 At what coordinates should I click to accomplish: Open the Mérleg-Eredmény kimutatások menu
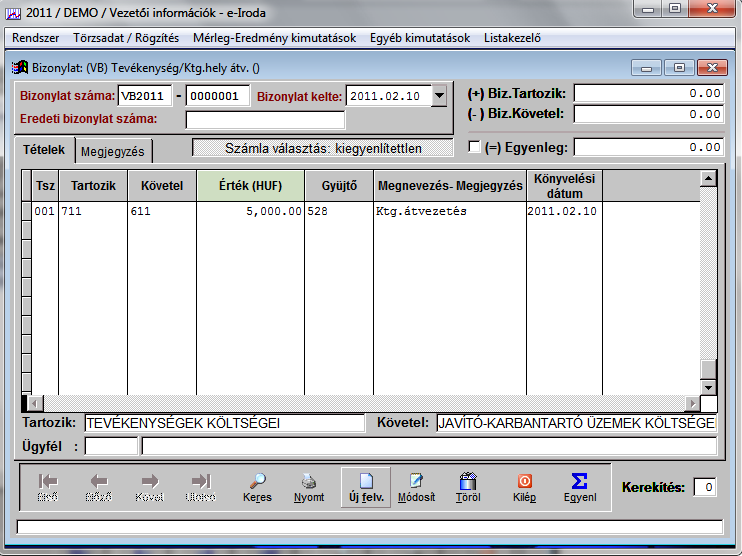coord(274,38)
